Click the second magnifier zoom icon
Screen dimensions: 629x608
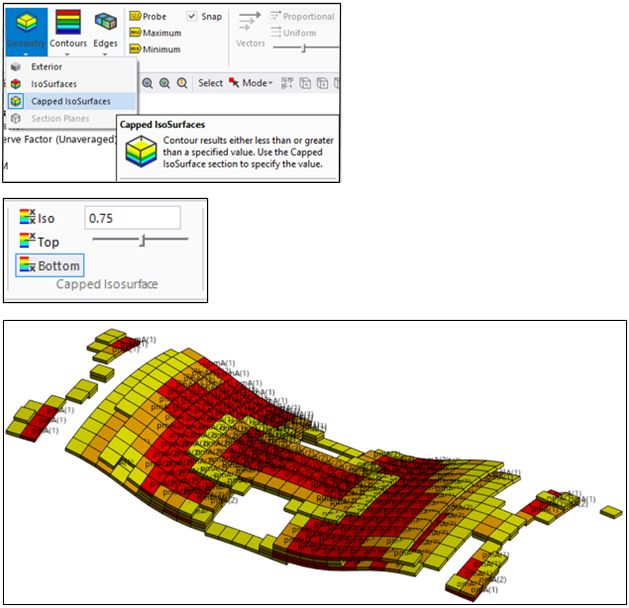pos(164,83)
